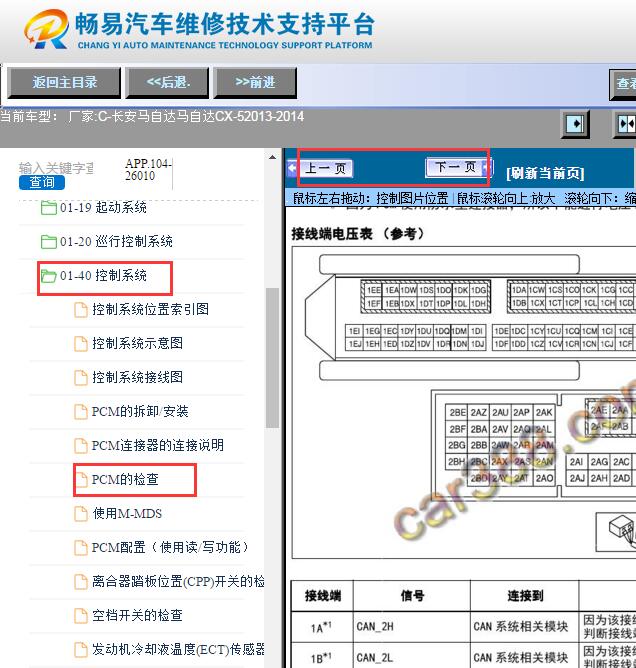Image resolution: width=636 pixels, height=668 pixels.
Task: Open document 控制系统示意图
Action: [x=137, y=343]
